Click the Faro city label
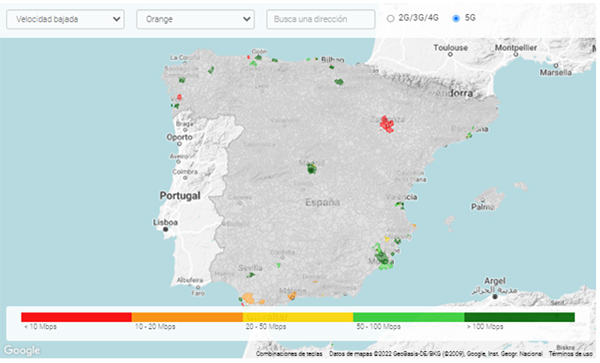 pos(198,293)
